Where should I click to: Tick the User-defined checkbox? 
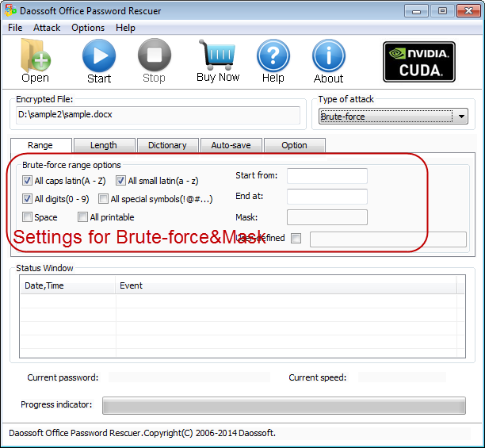tap(296, 238)
